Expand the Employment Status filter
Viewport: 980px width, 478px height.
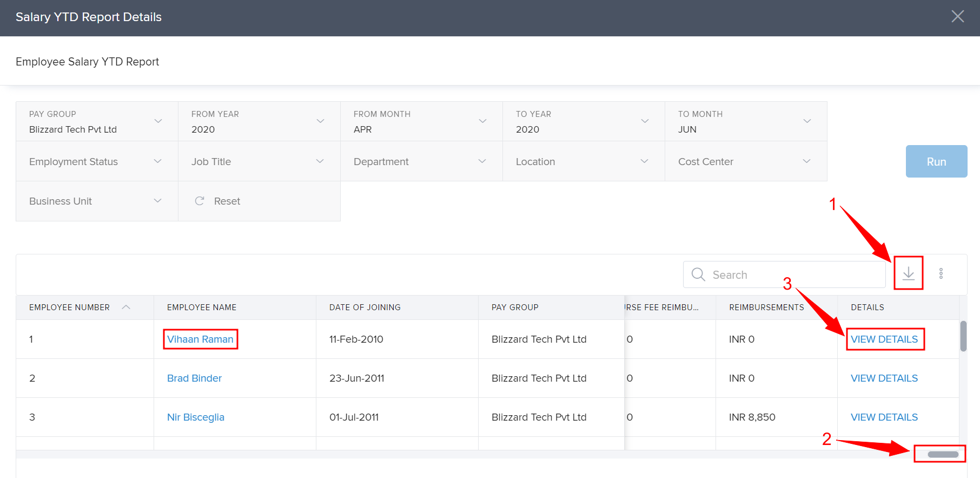coord(97,161)
